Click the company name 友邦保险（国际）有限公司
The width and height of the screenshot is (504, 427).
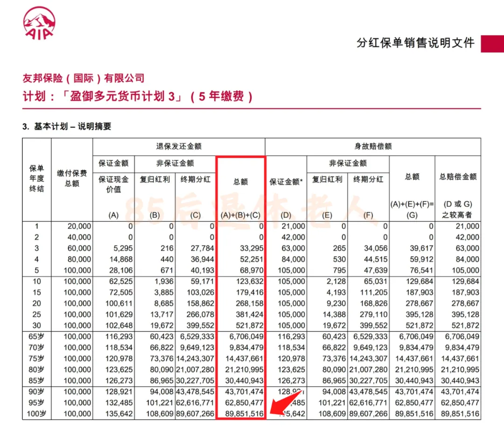tap(84, 78)
